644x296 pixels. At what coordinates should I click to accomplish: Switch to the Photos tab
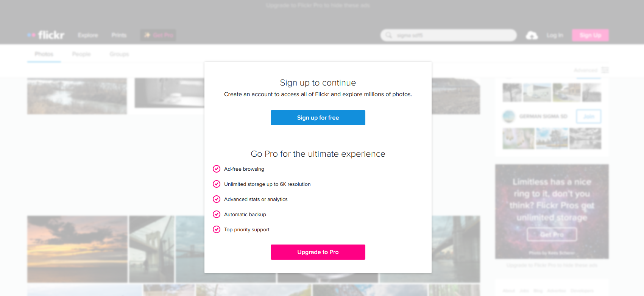pyautogui.click(x=44, y=54)
